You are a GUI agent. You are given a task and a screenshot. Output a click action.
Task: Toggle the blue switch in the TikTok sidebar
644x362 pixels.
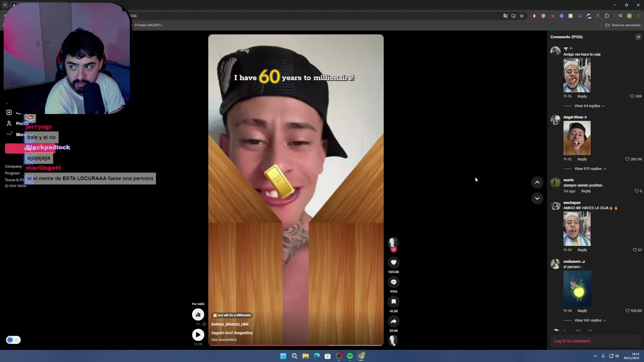(x=13, y=340)
